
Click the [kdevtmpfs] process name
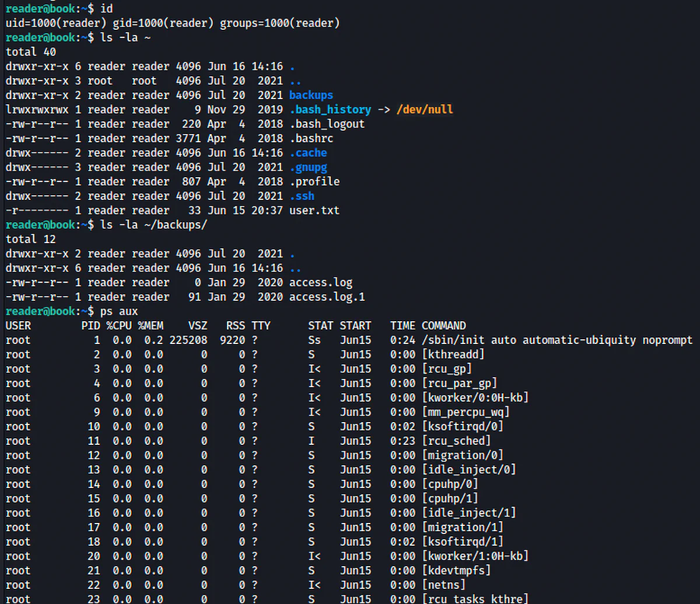coord(456,570)
